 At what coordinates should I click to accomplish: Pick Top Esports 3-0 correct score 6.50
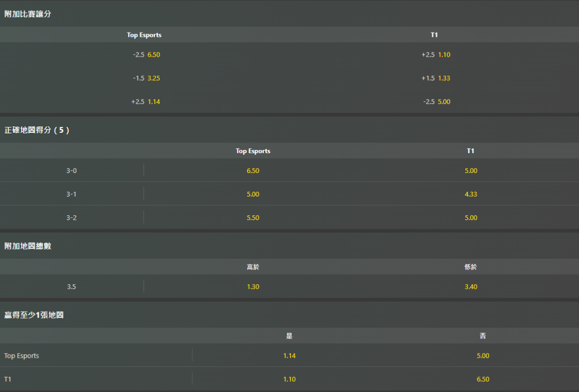coord(253,171)
